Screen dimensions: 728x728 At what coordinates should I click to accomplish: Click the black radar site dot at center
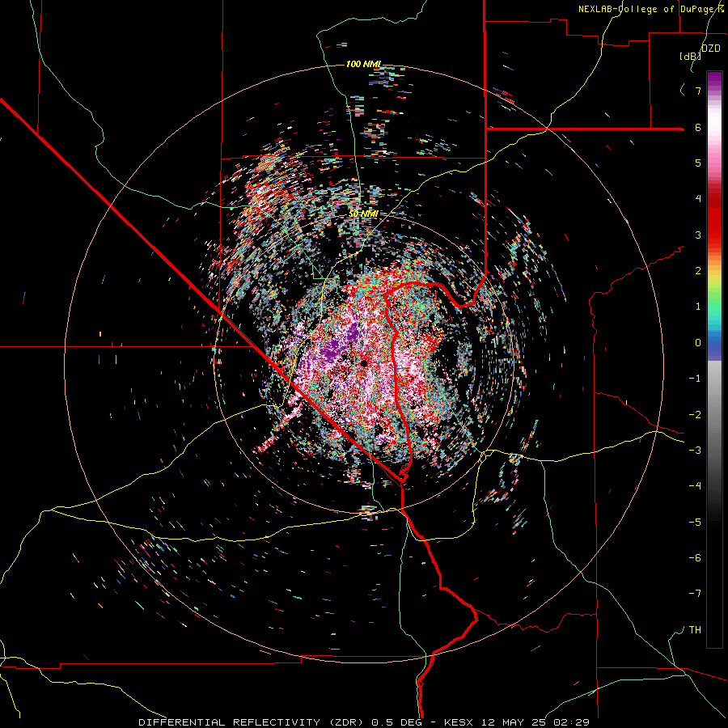(x=364, y=363)
